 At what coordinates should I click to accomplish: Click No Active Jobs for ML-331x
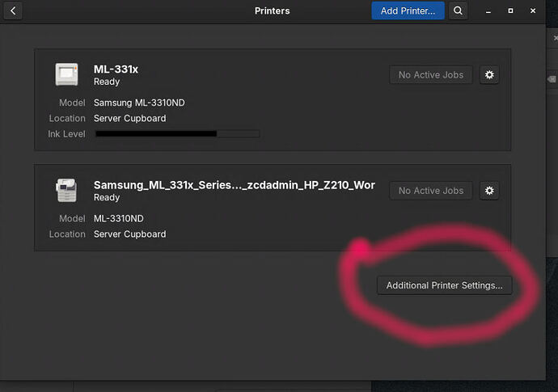click(x=430, y=74)
